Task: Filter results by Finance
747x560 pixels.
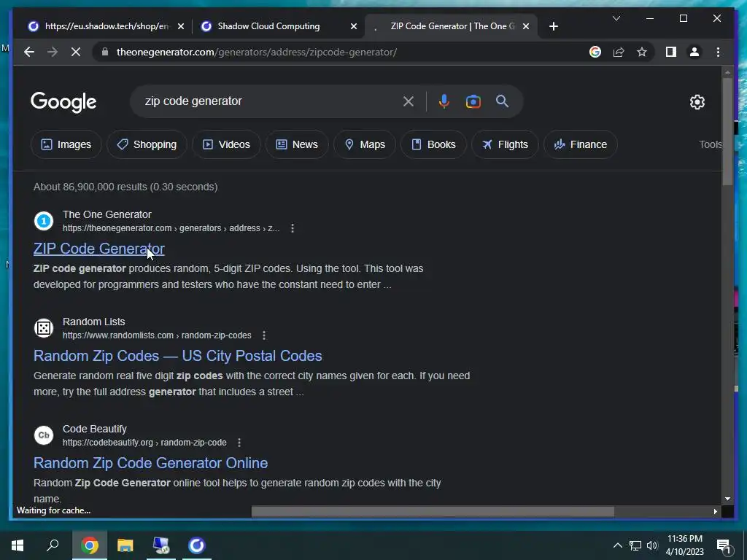Action: pos(580,144)
